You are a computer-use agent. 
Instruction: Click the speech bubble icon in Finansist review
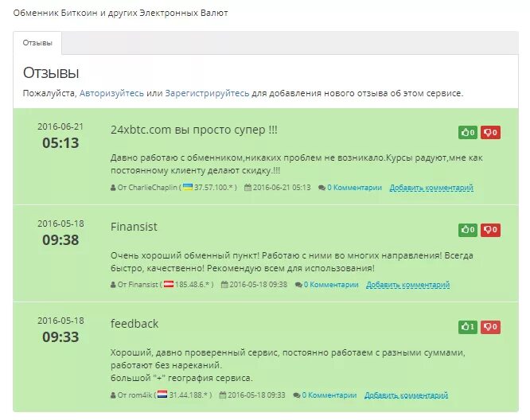click(x=298, y=286)
